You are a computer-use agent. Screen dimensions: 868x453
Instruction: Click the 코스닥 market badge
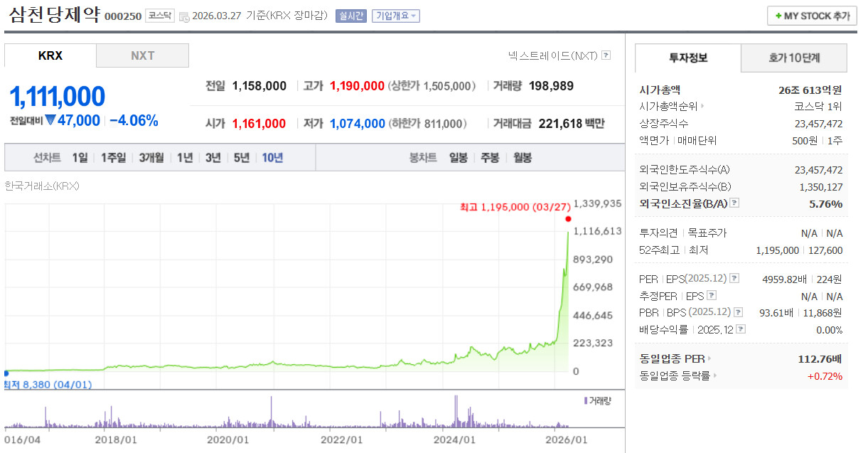pos(160,16)
